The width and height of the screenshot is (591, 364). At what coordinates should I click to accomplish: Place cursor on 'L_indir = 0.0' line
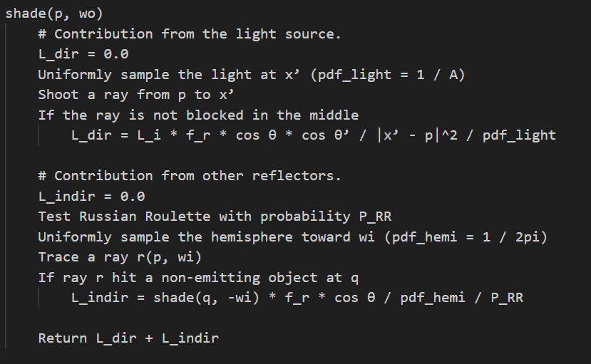pos(91,197)
